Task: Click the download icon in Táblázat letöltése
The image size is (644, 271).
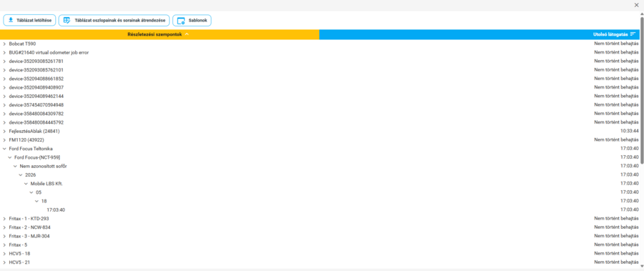Action: click(x=11, y=20)
